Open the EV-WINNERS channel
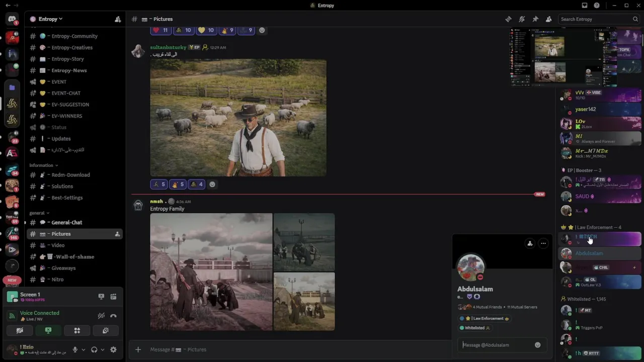Viewport: 644px width, 362px height. pyautogui.click(x=74, y=116)
